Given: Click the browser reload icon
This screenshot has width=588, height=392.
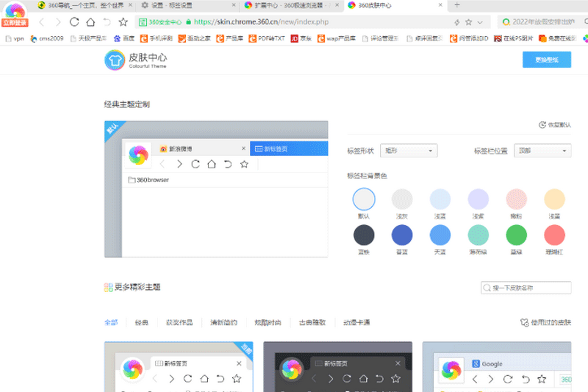Looking at the screenshot, I should [x=74, y=22].
